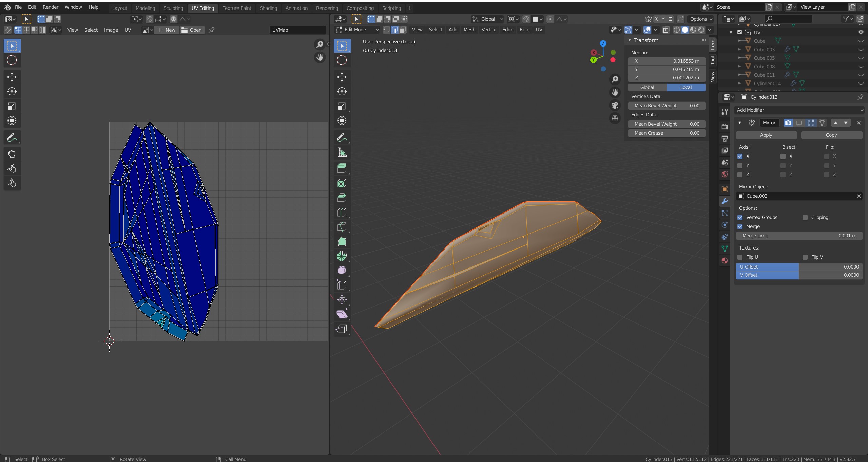This screenshot has height=462, width=868.
Task: Enable Clipping option in Mirror modifier
Action: [805, 217]
